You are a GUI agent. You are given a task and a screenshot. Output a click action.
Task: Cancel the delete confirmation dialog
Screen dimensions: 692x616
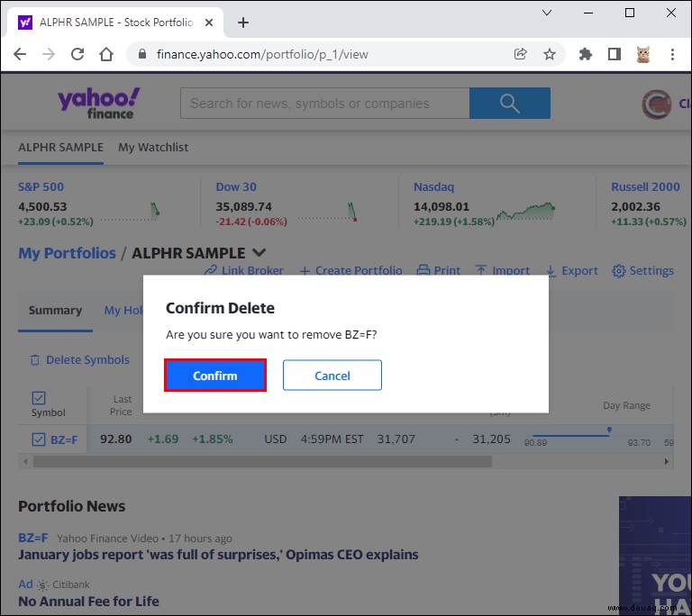(x=332, y=376)
